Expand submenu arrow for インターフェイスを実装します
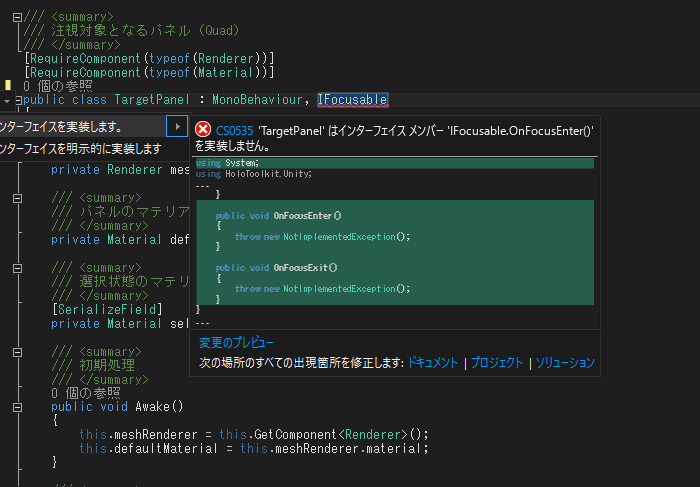Screen dimensions: 700x487 177,126
